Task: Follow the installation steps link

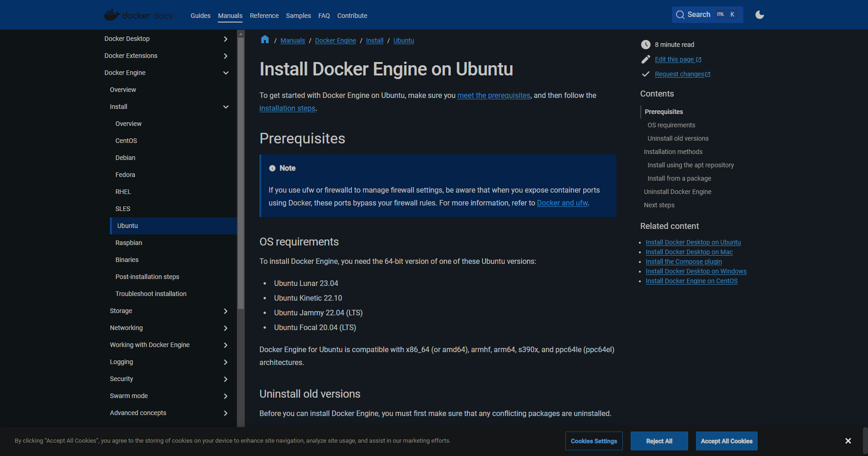Action: [287, 108]
